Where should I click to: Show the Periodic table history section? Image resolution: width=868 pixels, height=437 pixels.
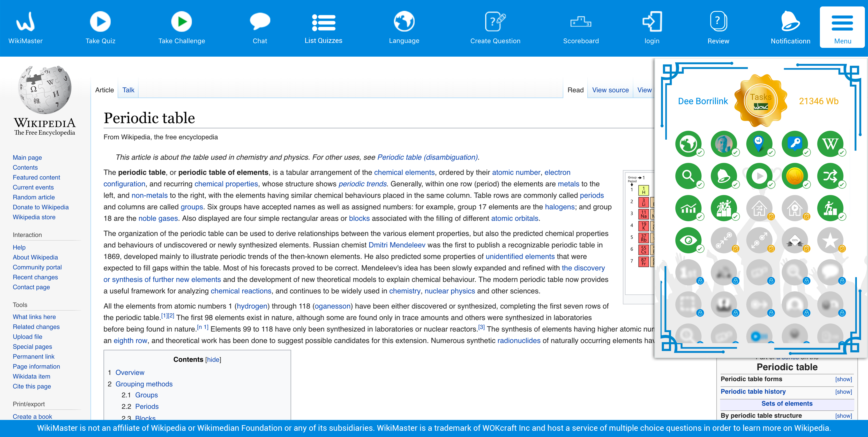pos(843,391)
